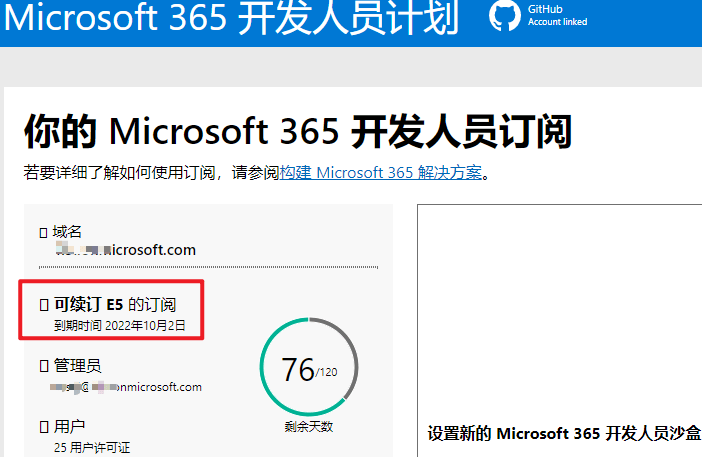Click the Microsoft 365 开发人员计划 header title

pyautogui.click(x=231, y=18)
